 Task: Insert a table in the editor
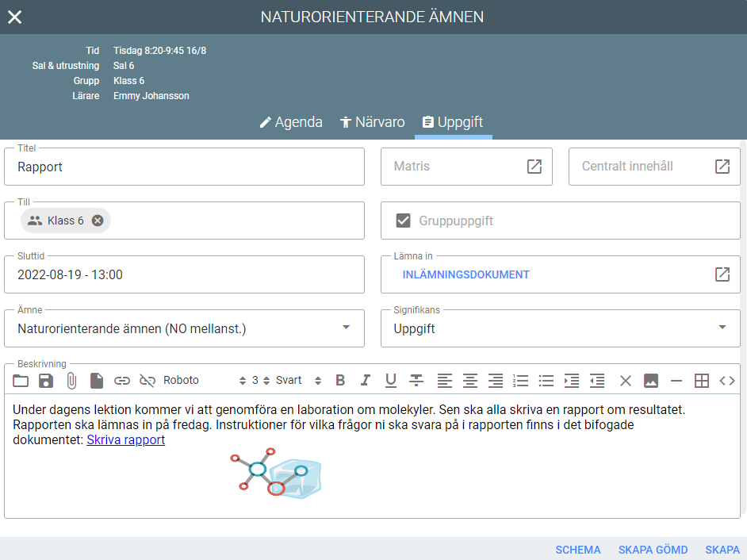(x=702, y=381)
